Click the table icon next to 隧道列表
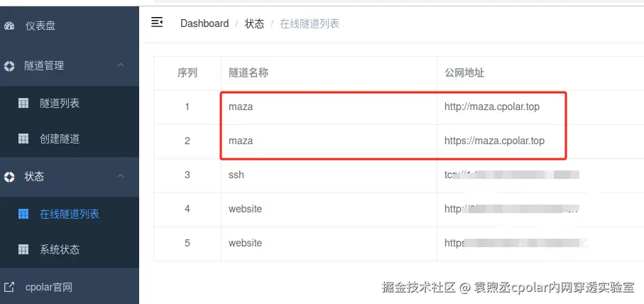Screen dimensions: 644x304 (x=23, y=103)
